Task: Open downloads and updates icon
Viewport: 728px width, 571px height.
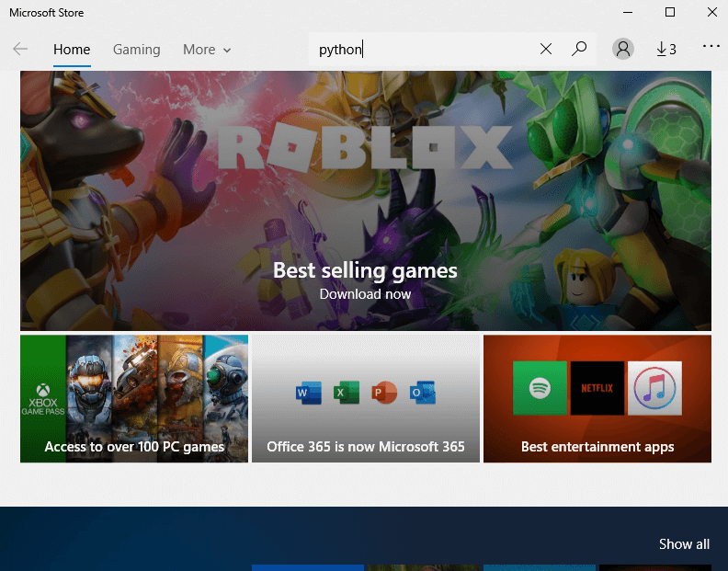Action: click(666, 49)
